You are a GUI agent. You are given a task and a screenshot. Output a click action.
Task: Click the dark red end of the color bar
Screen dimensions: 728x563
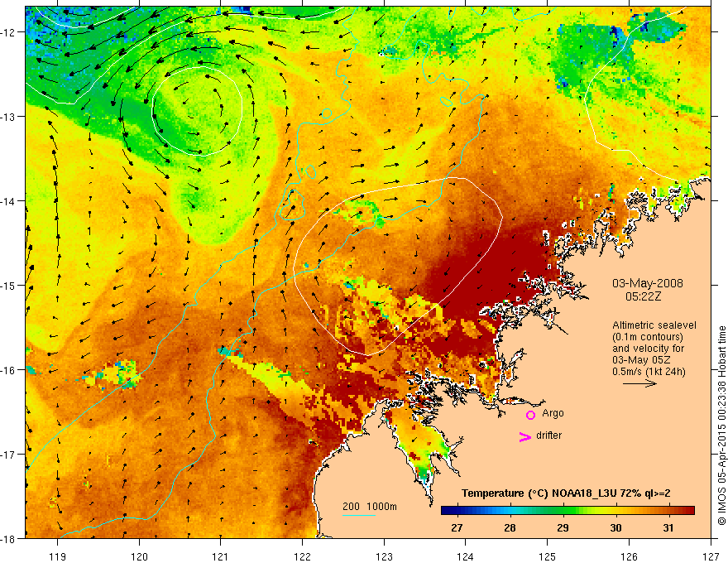point(687,511)
